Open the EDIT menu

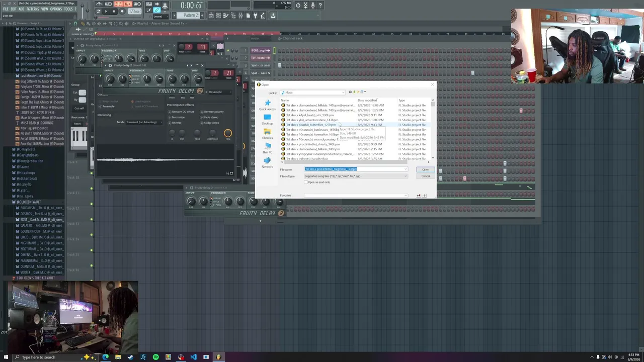click(x=14, y=9)
